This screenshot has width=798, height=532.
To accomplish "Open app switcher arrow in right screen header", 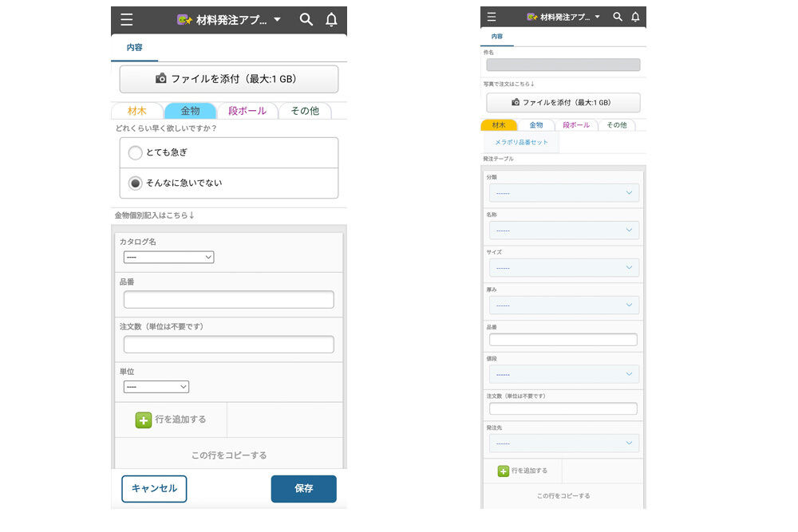I will click(x=597, y=17).
